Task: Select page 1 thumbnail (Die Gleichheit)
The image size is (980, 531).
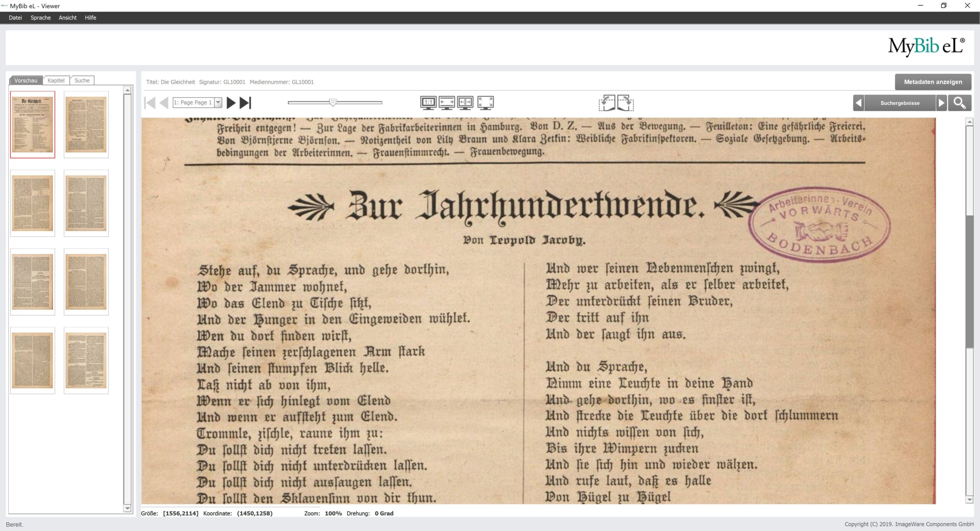Action: pos(33,124)
